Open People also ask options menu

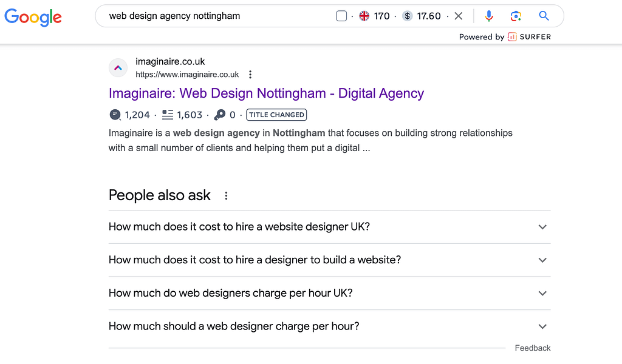pos(226,196)
